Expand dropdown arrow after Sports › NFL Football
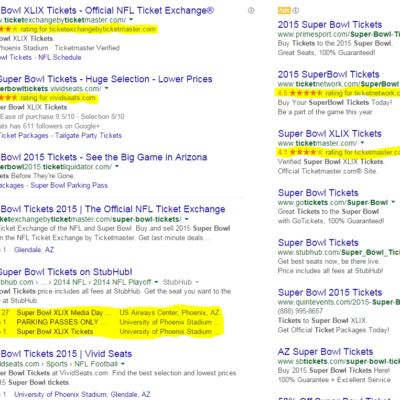The width and height of the screenshot is (400, 400). click(x=123, y=364)
